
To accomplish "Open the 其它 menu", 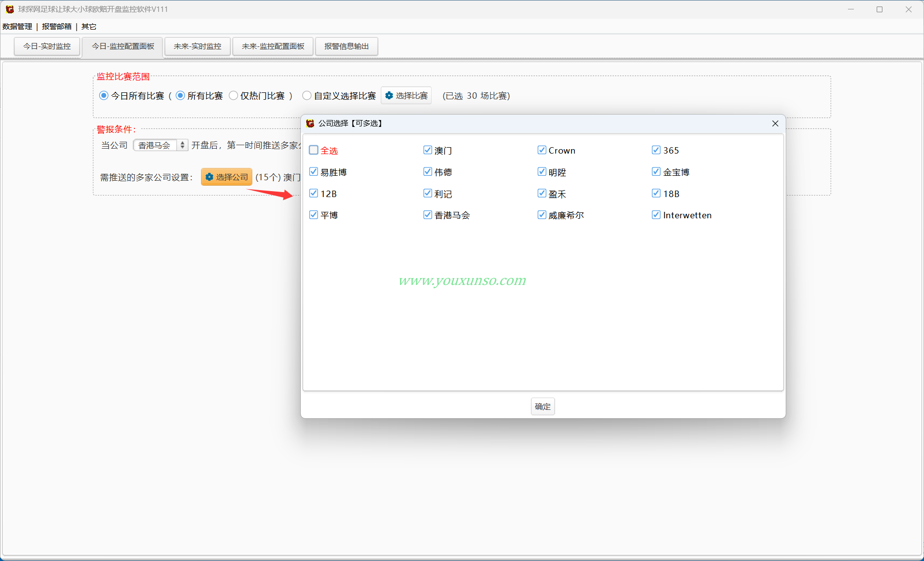I will [89, 27].
